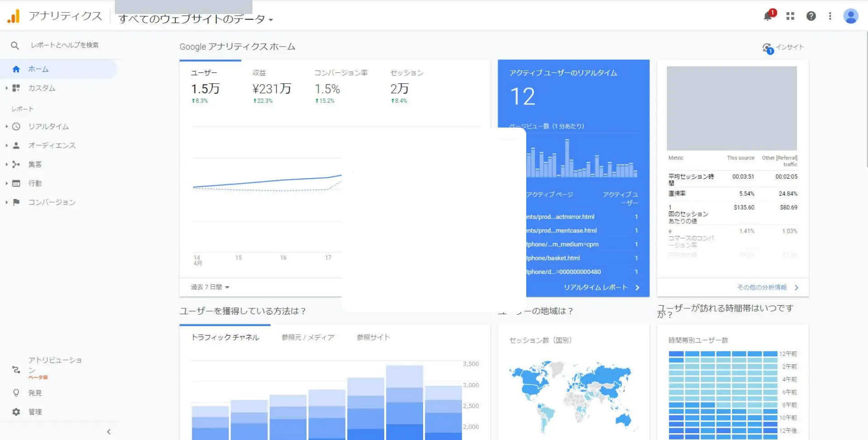Click the 行動 behavior icon
Image resolution: width=868 pixels, height=440 pixels.
point(16,184)
